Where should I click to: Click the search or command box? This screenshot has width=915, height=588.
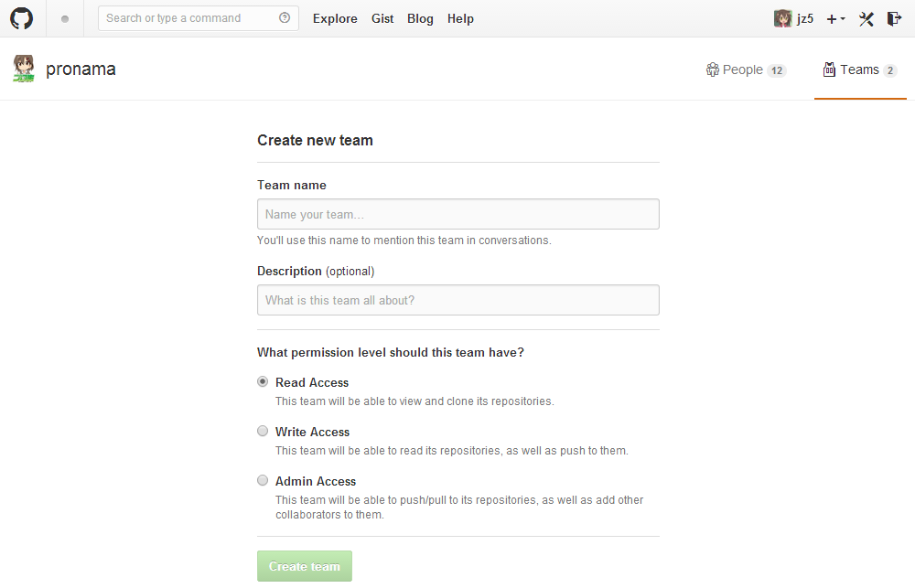tap(188, 18)
